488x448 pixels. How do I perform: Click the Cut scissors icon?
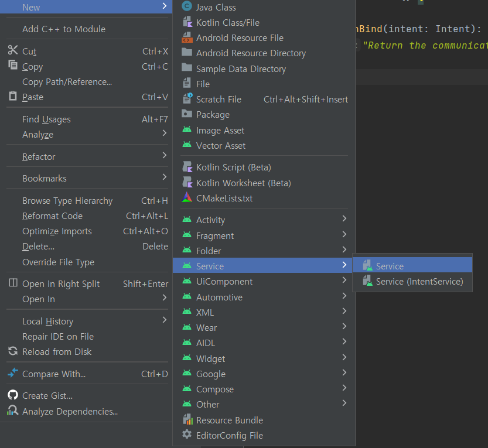(x=13, y=50)
